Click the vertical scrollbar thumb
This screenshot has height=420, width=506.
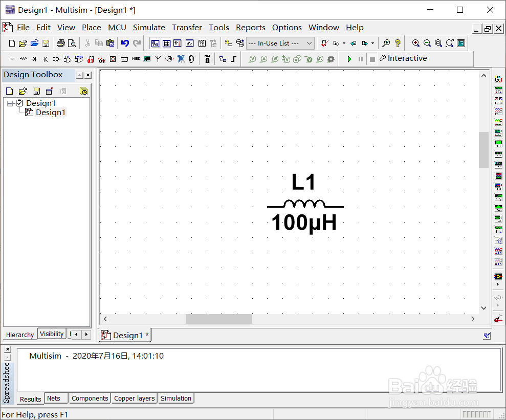pos(483,150)
